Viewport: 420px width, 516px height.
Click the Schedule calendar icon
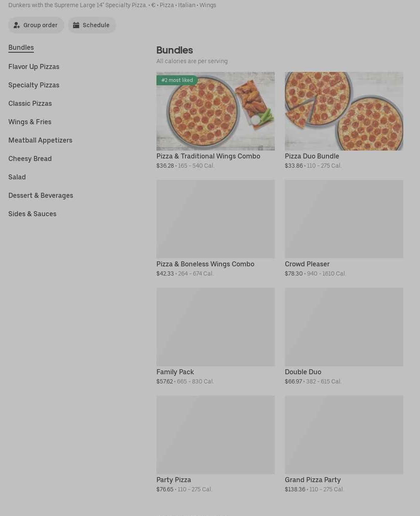[76, 25]
